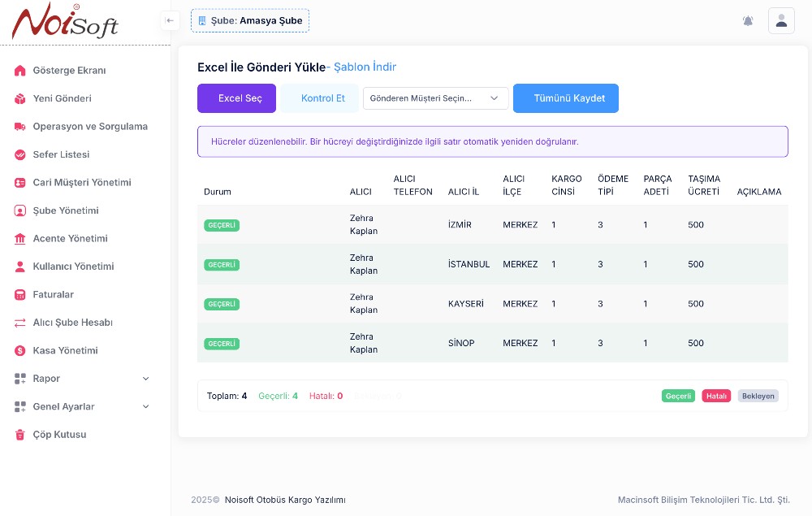Edit the İZMİR cell in first row
The image size is (812, 516).
[x=460, y=225]
